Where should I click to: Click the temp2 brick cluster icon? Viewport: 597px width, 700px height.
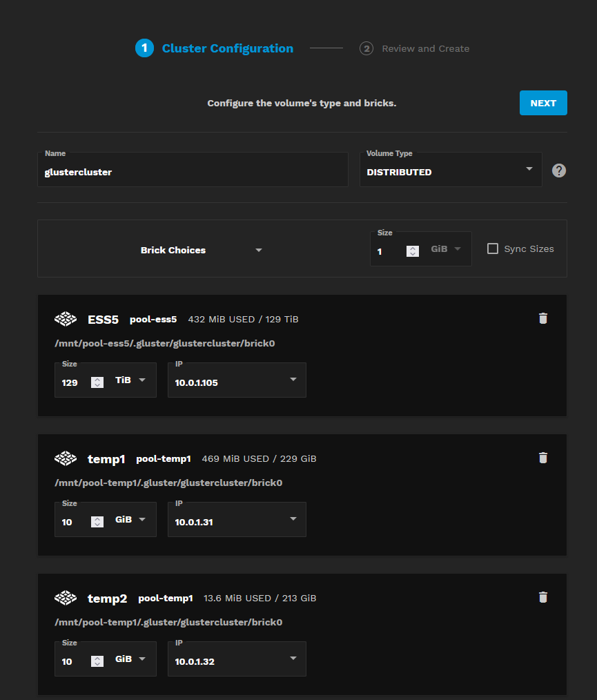click(66, 598)
